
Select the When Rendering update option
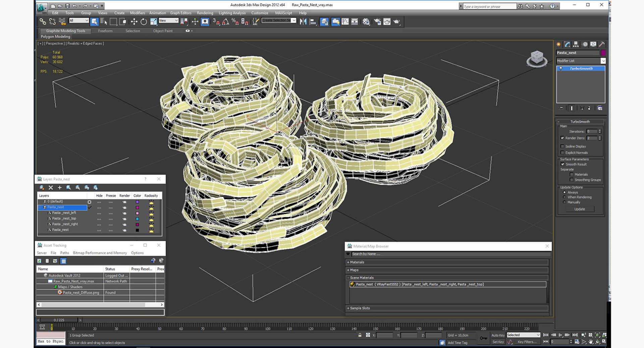click(x=565, y=197)
